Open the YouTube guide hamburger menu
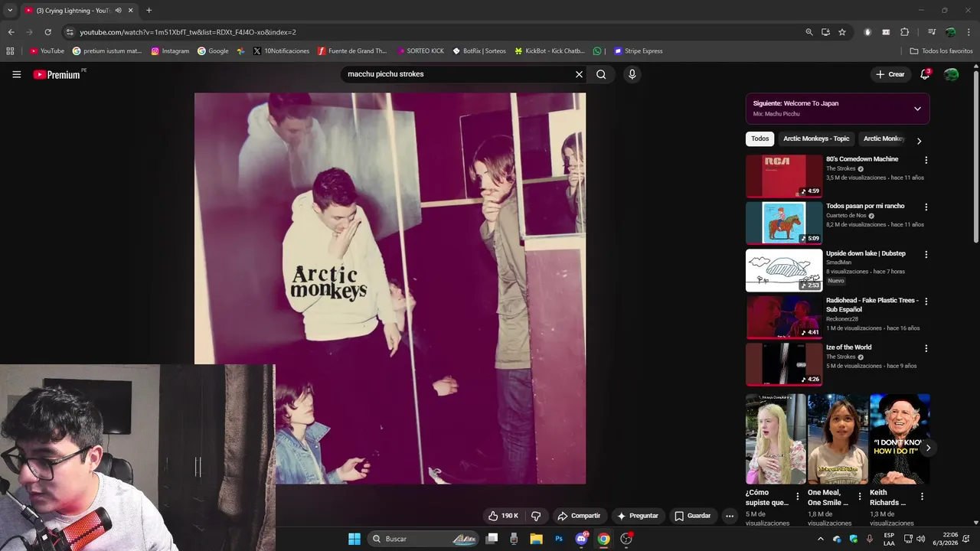This screenshot has height=551, width=980. pos(16,74)
